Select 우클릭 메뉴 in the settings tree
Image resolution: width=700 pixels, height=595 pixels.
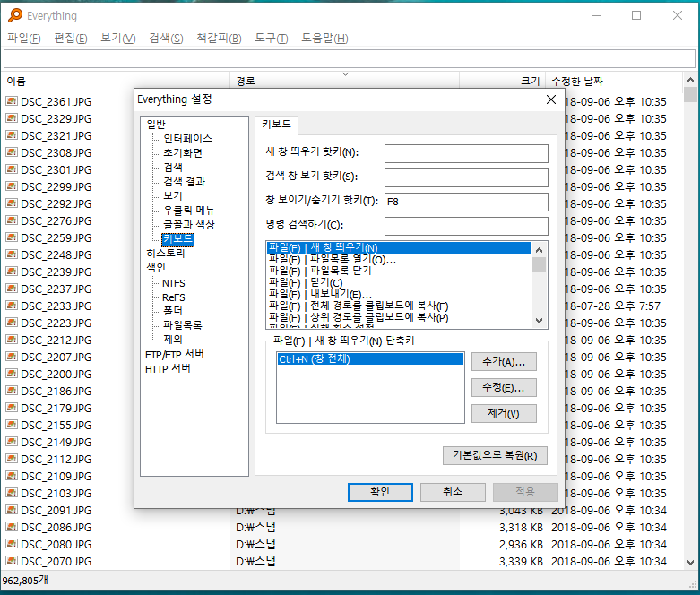pyautogui.click(x=189, y=210)
